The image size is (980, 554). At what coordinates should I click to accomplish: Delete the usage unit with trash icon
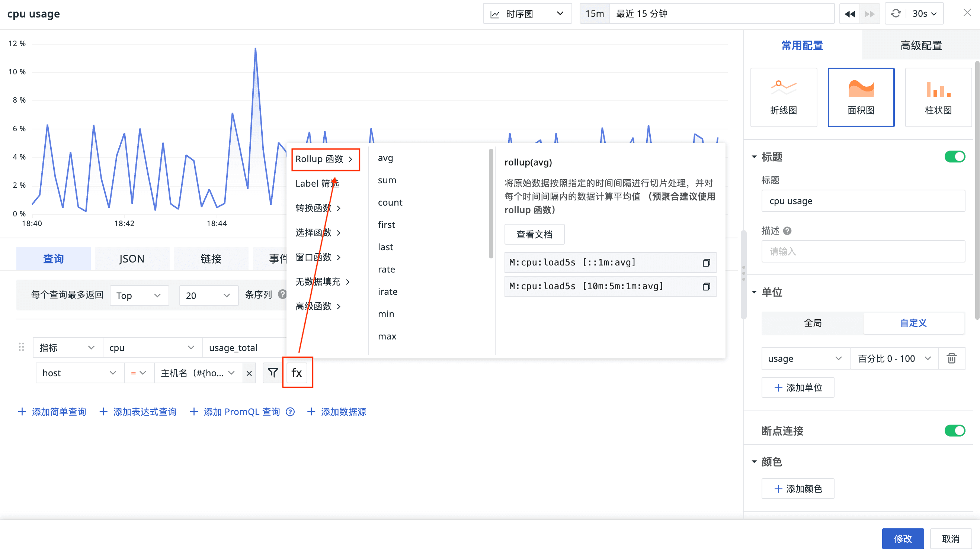pyautogui.click(x=951, y=358)
